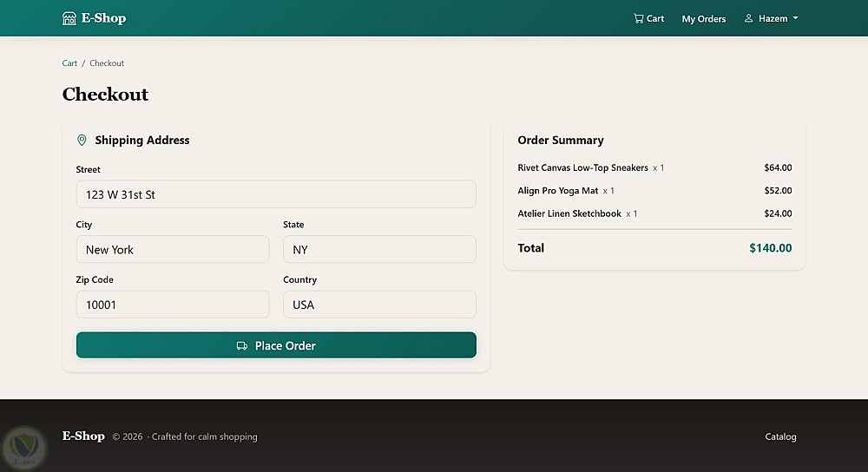Click the Country input field
The width and height of the screenshot is (868, 472).
click(x=379, y=305)
